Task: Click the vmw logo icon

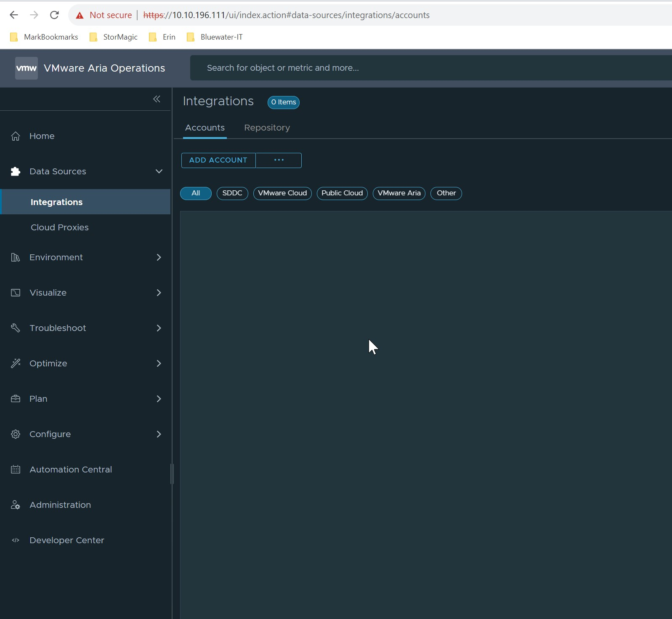Action: 27,68
